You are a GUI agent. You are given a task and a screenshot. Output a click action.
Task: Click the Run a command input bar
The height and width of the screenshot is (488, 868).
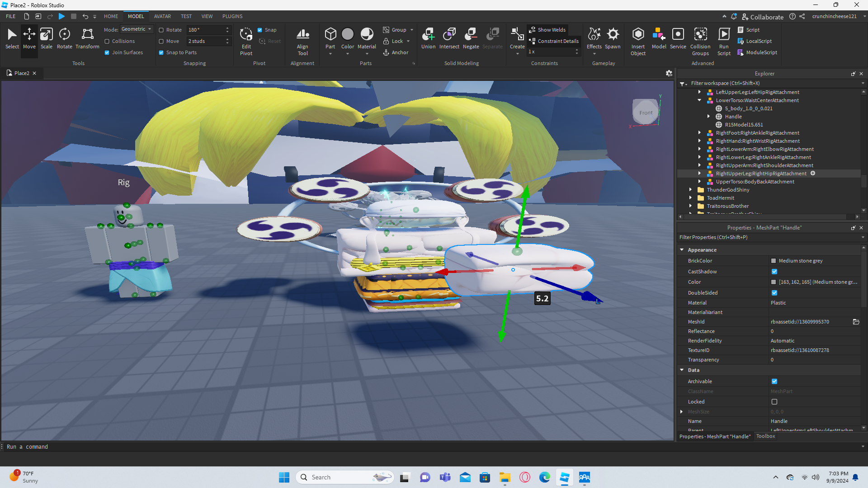point(316,446)
